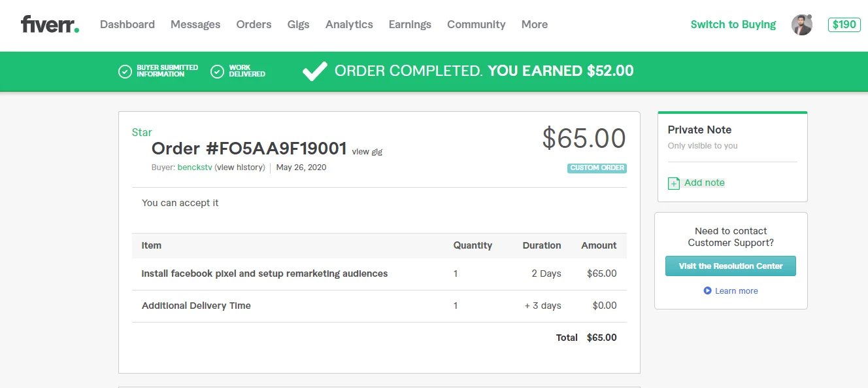Click the play icon beside Learn more

click(707, 291)
